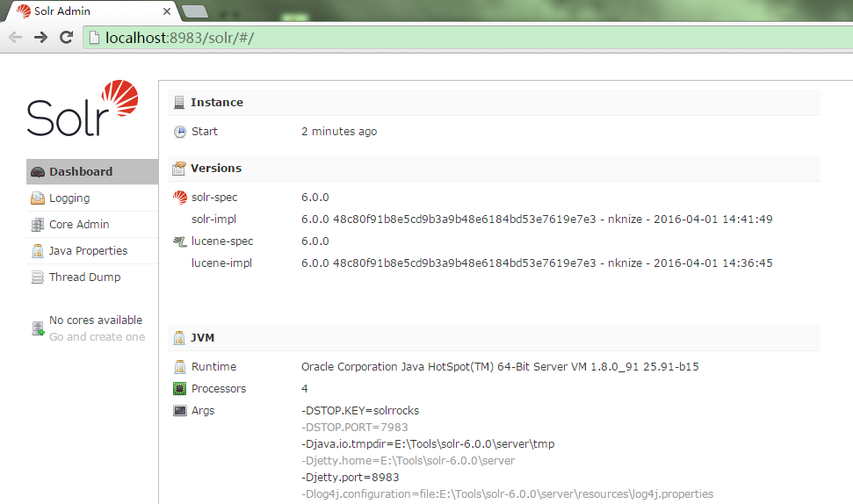Click the Instance section header
853x504 pixels.
pyautogui.click(x=494, y=102)
